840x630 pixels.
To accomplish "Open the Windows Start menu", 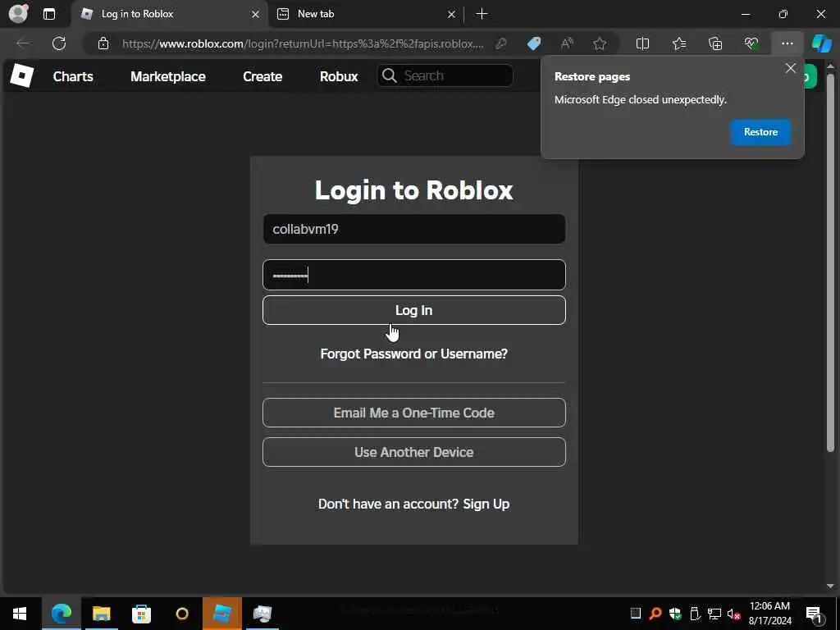I will [20, 614].
